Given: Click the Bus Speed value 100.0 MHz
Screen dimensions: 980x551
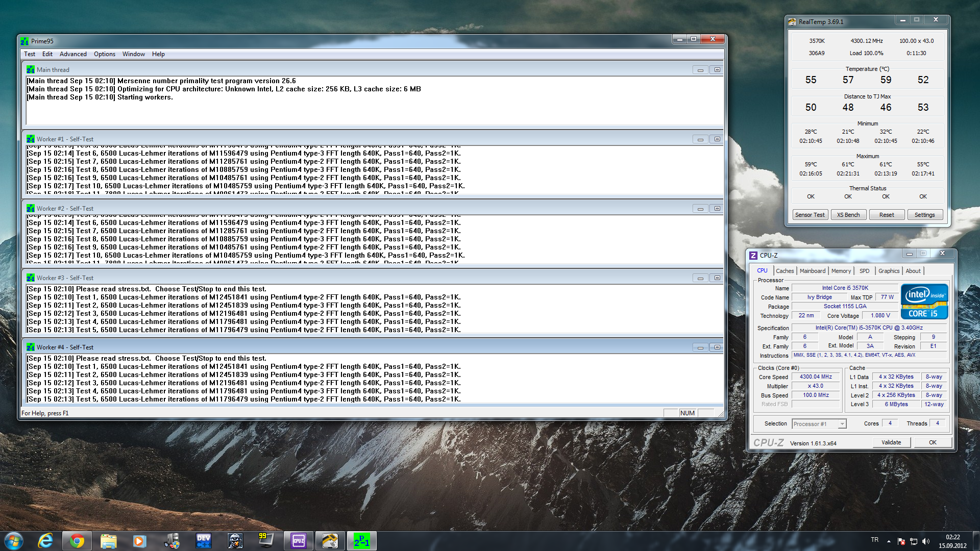Looking at the screenshot, I should pos(816,395).
